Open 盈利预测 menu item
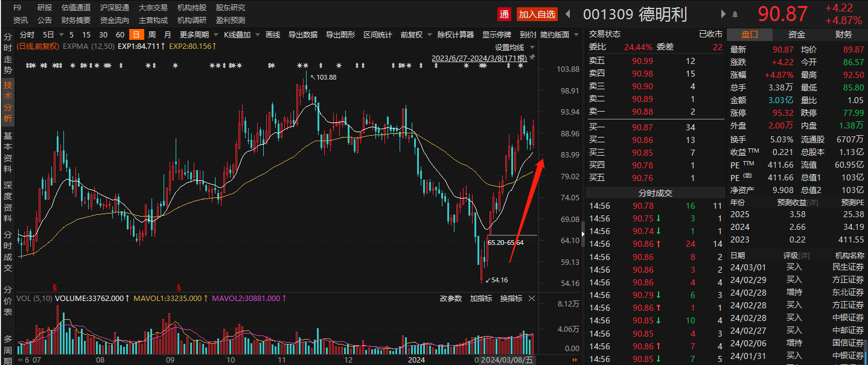868x365 pixels. [x=231, y=20]
